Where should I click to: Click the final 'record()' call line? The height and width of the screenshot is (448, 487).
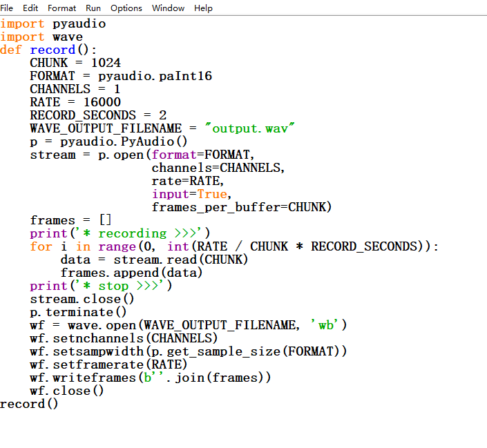pos(29,404)
